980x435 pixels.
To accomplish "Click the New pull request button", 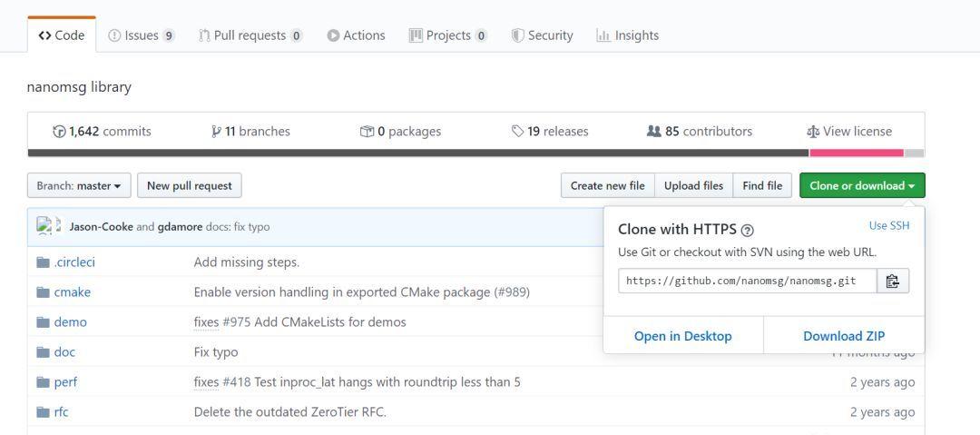I will pyautogui.click(x=190, y=186).
